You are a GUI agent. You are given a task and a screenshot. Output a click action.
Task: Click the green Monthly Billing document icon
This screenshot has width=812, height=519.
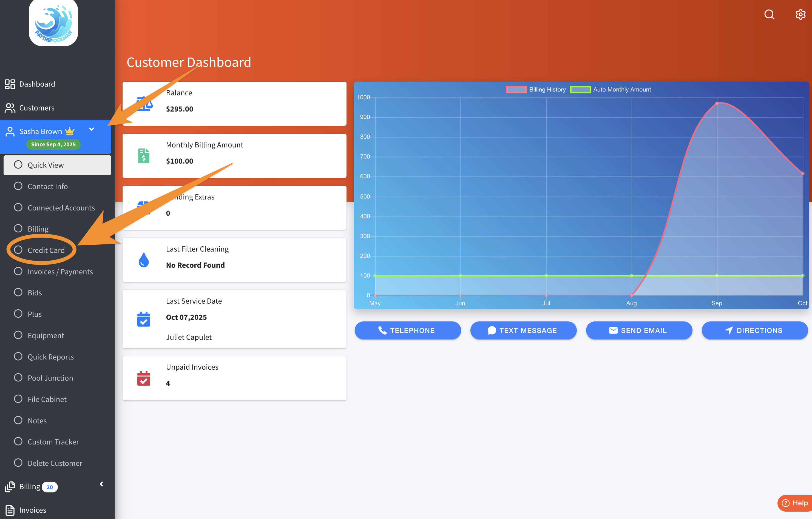pyautogui.click(x=144, y=156)
